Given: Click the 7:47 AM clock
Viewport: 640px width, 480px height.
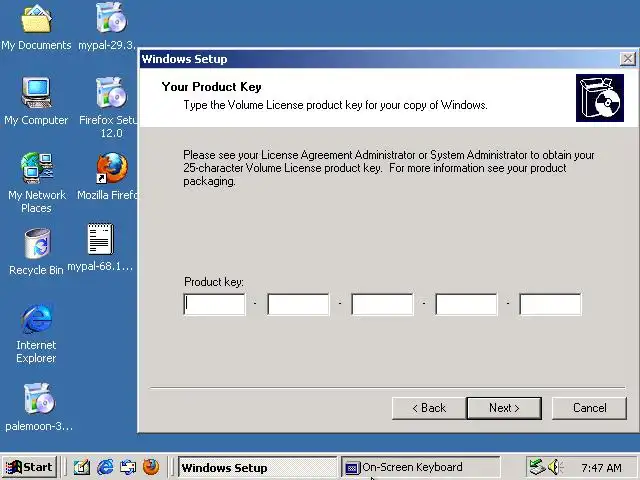Looking at the screenshot, I should (601, 467).
